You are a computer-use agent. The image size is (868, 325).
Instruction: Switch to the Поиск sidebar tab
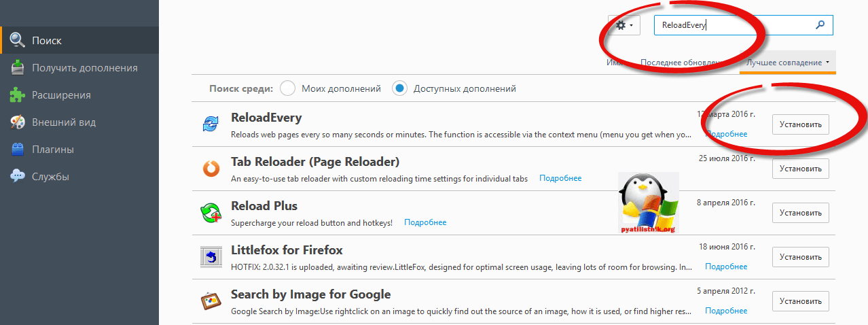point(46,41)
